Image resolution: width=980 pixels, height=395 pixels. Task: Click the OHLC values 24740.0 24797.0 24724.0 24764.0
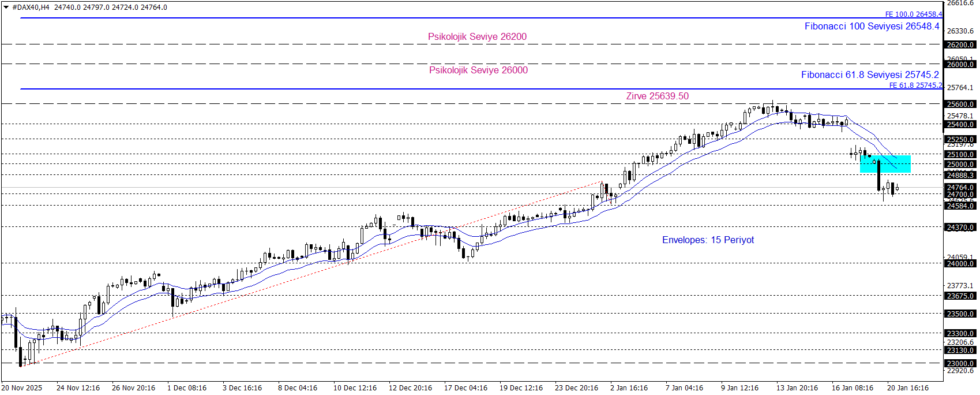coord(111,8)
